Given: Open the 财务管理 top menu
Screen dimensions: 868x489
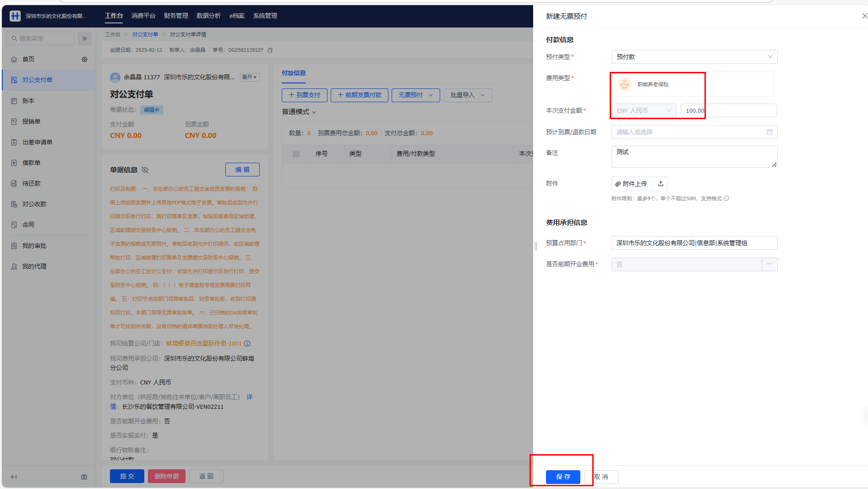Looking at the screenshot, I should tap(176, 16).
